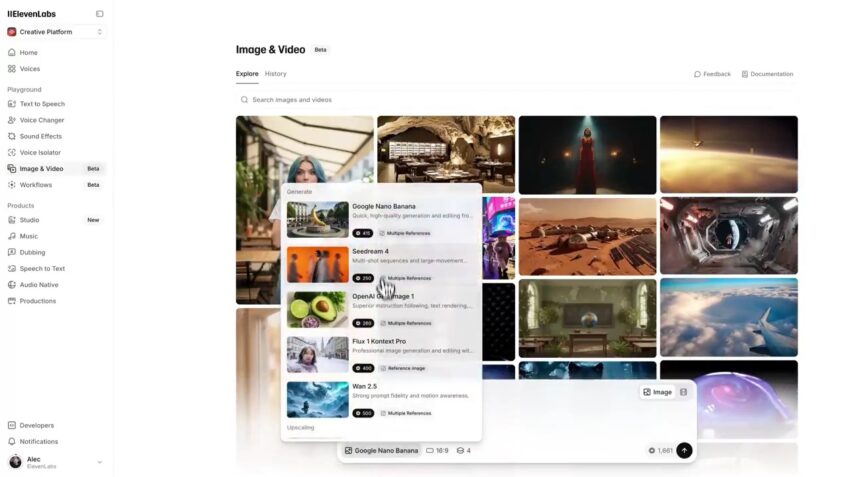The width and height of the screenshot is (850, 477).
Task: Select the OpenAI GPT Image 1 option
Action: (381, 310)
